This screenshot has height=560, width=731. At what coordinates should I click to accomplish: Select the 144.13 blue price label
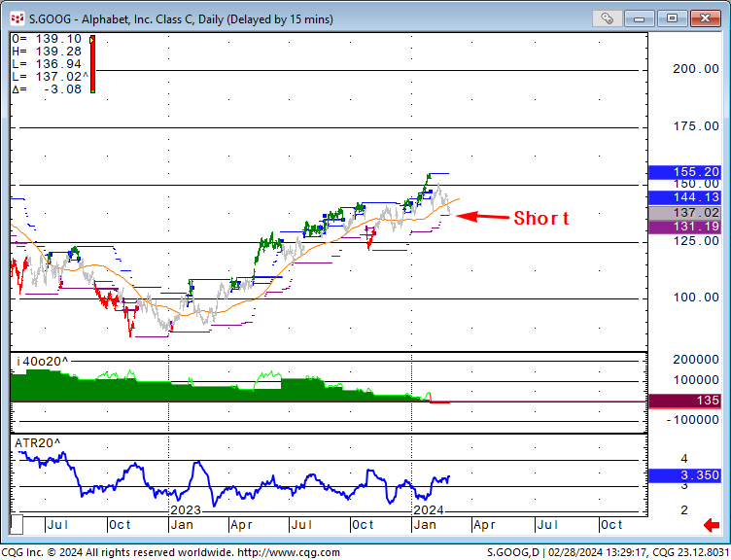pos(684,197)
